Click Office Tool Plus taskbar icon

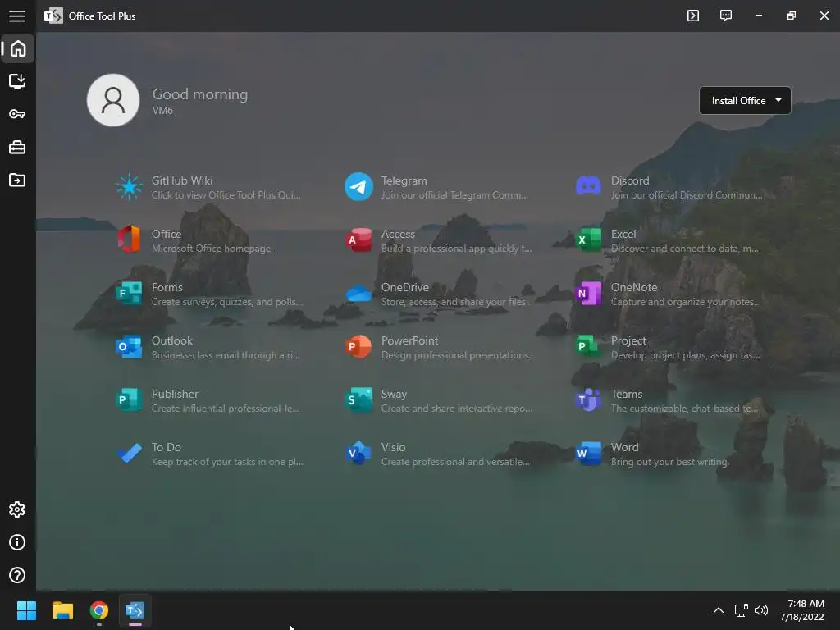135,610
